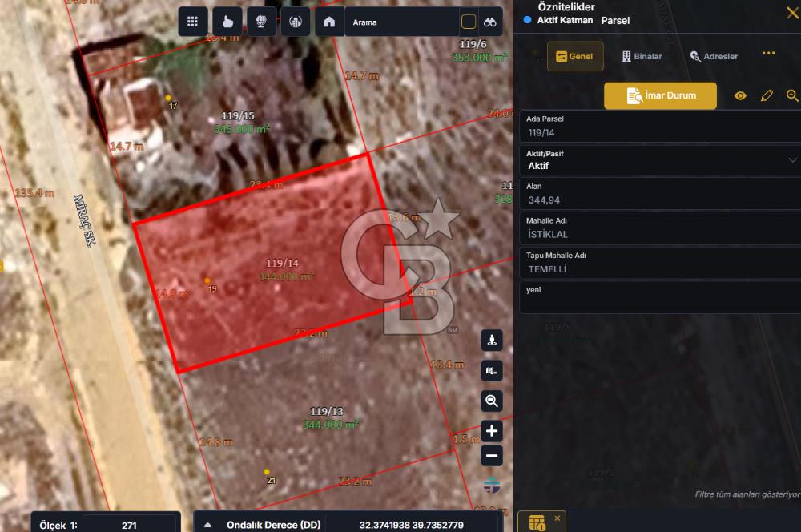Viewport: 801px width, 532px height.
Task: Close the Öznitelikler panel
Action: click(793, 13)
